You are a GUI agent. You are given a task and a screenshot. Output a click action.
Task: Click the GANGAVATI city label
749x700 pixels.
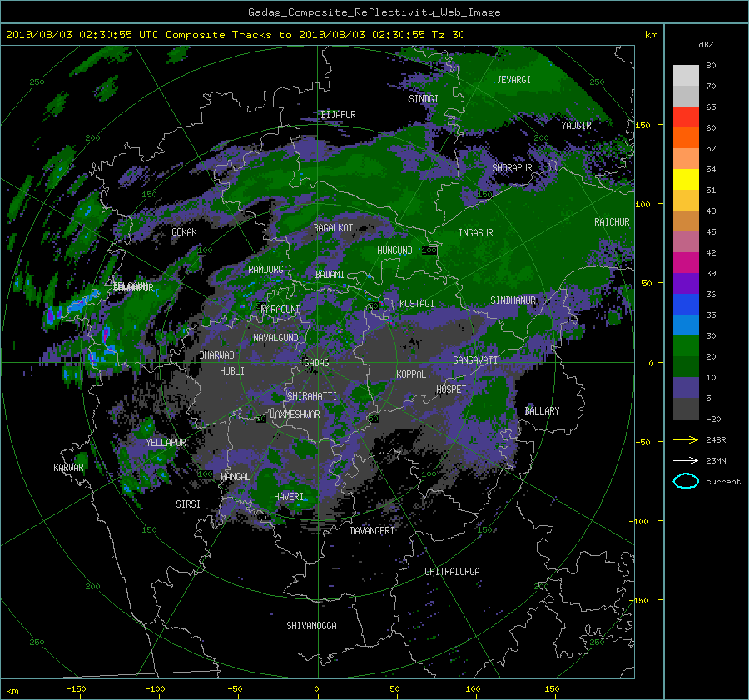[x=475, y=360]
